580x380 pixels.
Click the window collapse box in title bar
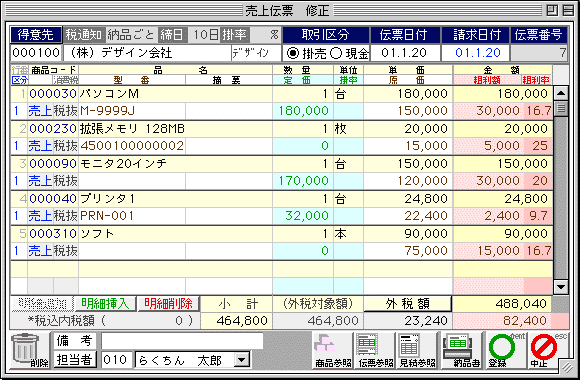click(x=553, y=10)
